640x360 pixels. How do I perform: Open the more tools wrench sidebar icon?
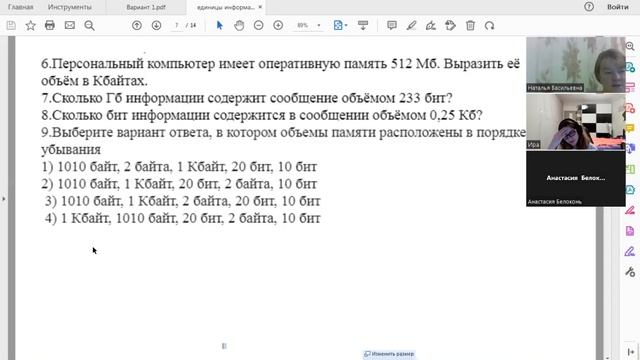click(630, 272)
